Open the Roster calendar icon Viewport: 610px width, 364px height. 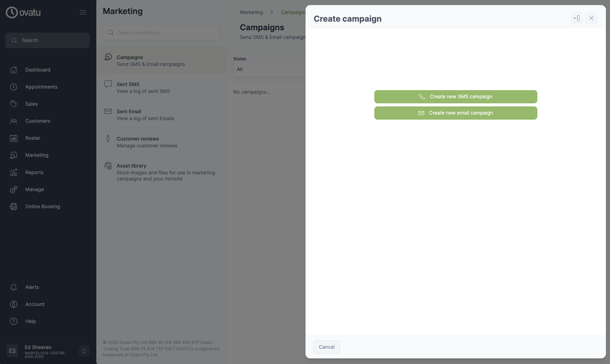click(x=14, y=138)
